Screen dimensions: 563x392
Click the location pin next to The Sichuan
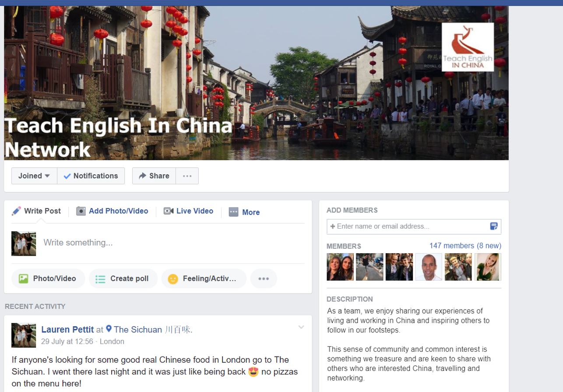(109, 329)
